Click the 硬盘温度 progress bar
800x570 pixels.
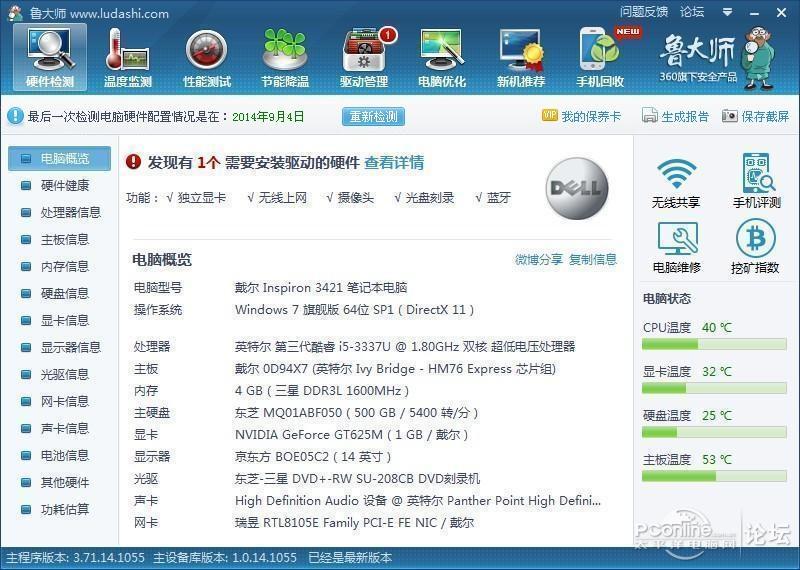pyautogui.click(x=714, y=433)
